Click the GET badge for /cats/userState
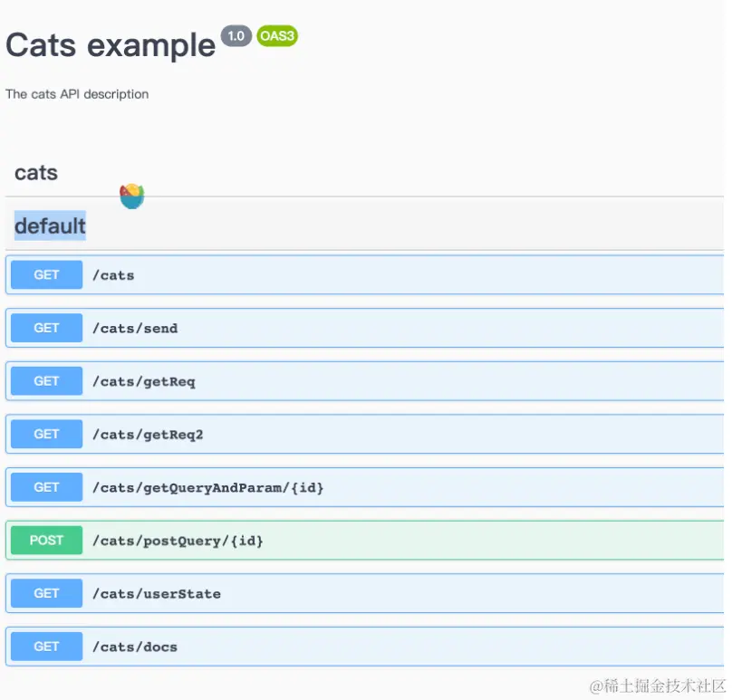 tap(46, 594)
